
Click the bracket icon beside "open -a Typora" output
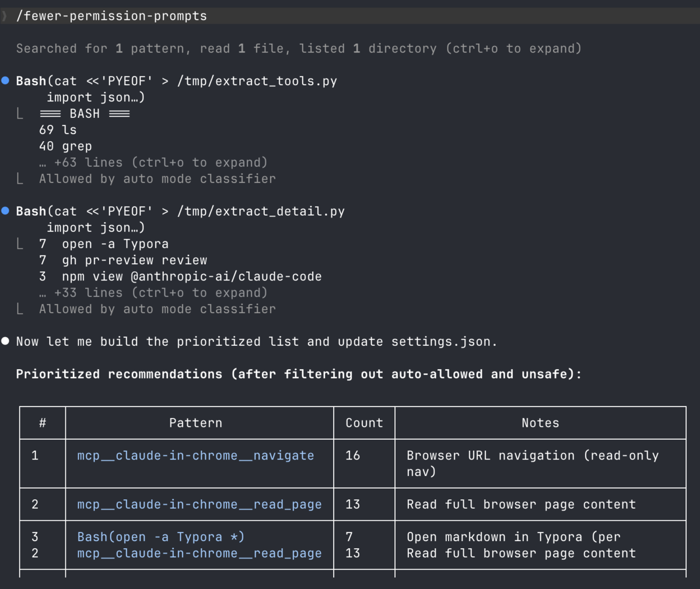coord(20,244)
